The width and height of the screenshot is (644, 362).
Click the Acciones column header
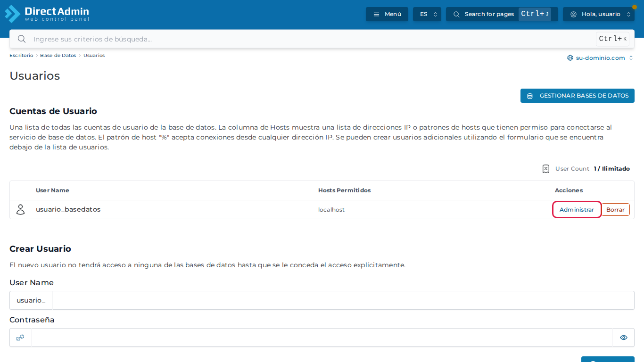pos(569,190)
